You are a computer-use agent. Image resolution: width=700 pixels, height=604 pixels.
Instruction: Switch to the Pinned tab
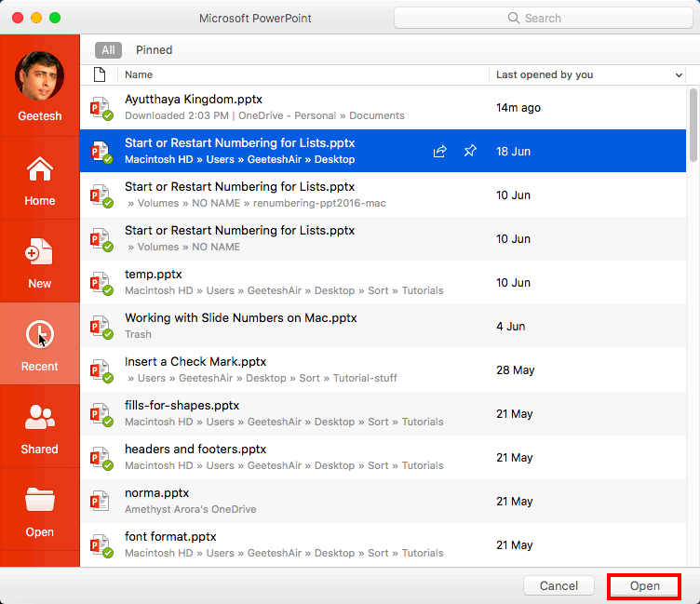154,50
